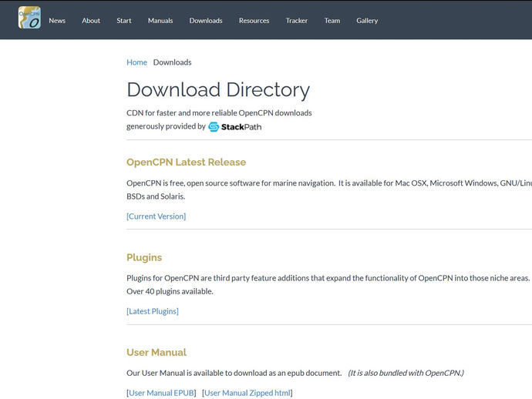Click 'OpenCPN is free, open source software' sentence

pyautogui.click(x=231, y=183)
